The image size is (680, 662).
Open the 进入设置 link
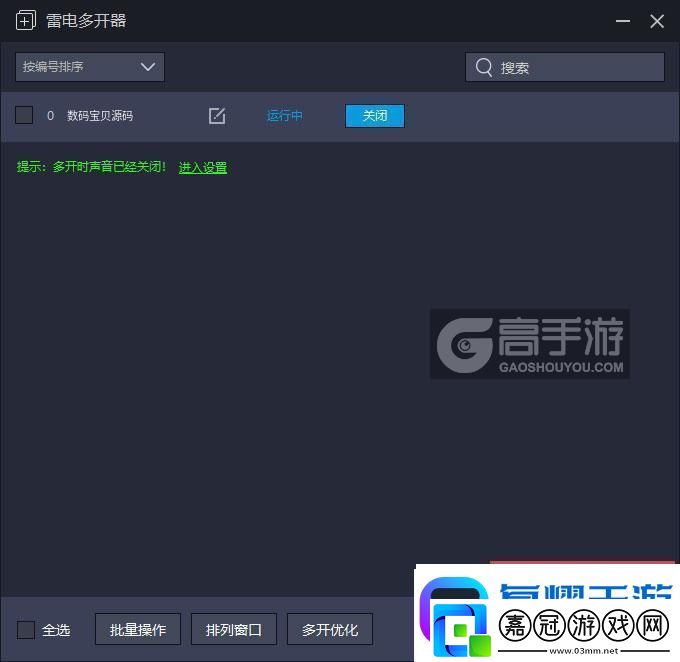(203, 167)
